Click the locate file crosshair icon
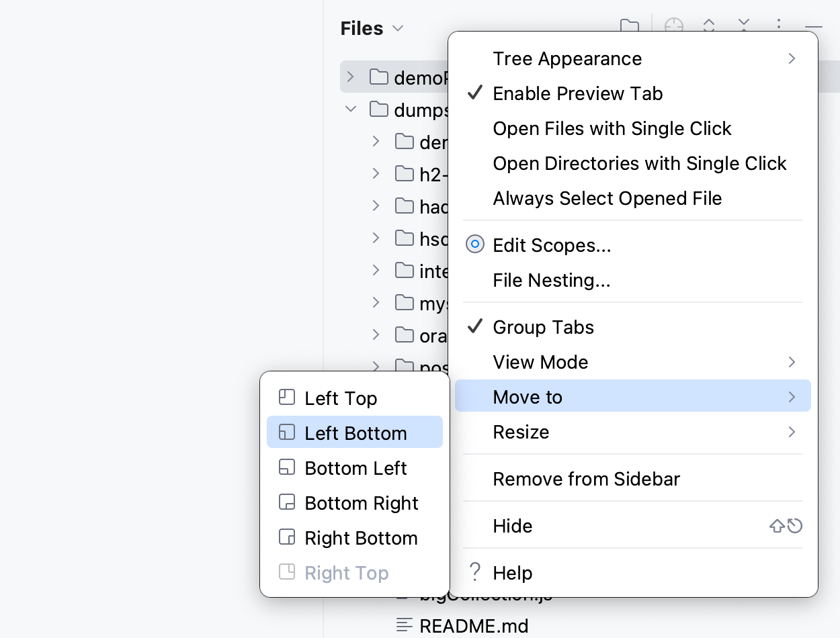Image resolution: width=840 pixels, height=638 pixels. coord(673,26)
